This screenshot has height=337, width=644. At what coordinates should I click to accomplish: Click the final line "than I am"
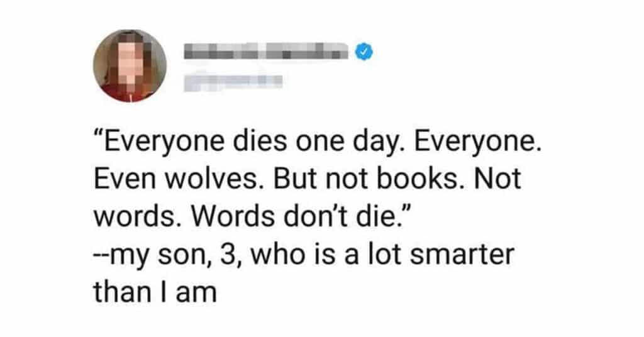click(155, 292)
